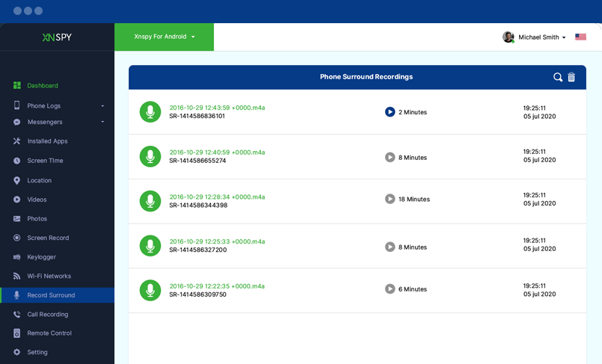602x364 pixels.
Task: Play the 6 Minutes recording
Action: [390, 289]
